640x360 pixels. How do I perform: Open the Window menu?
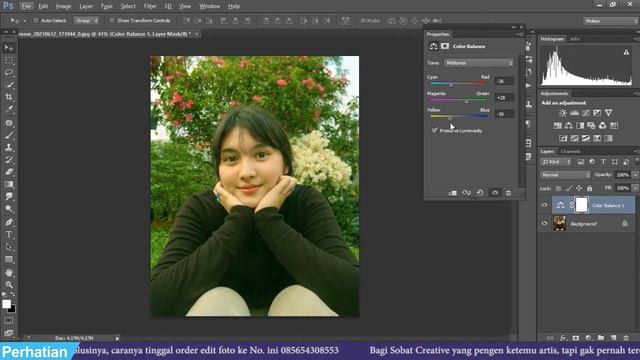(x=209, y=6)
